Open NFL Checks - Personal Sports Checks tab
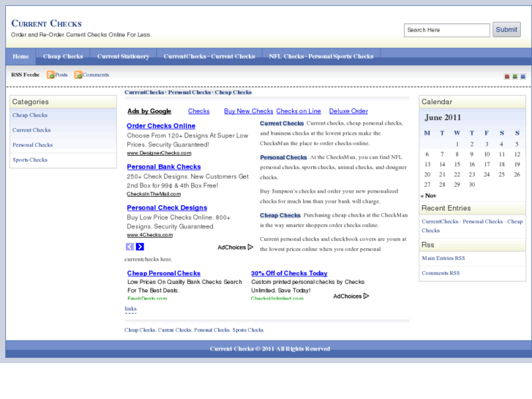532x399 pixels. 321,56
